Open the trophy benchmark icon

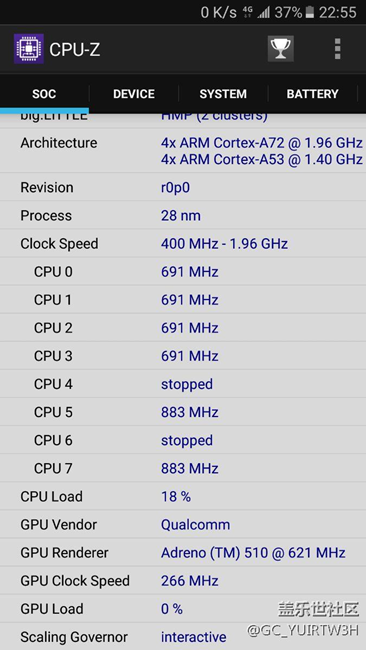pyautogui.click(x=281, y=49)
